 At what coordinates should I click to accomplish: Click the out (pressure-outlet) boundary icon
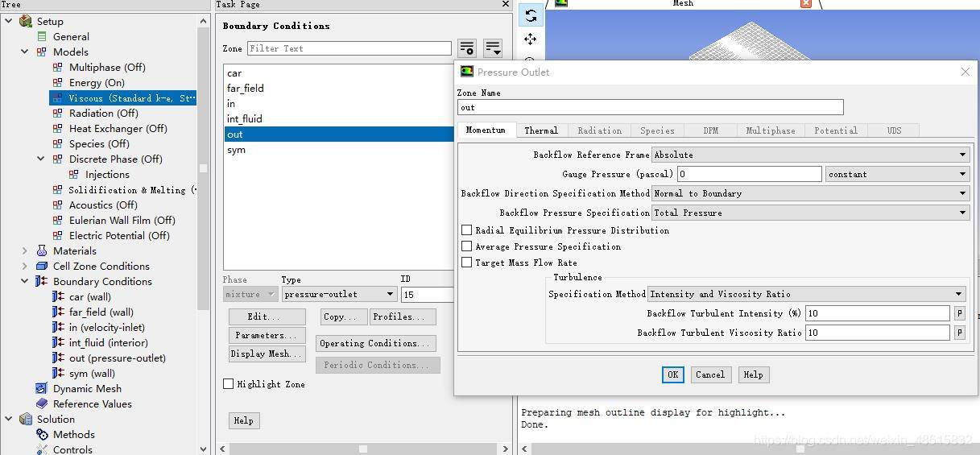coord(58,358)
